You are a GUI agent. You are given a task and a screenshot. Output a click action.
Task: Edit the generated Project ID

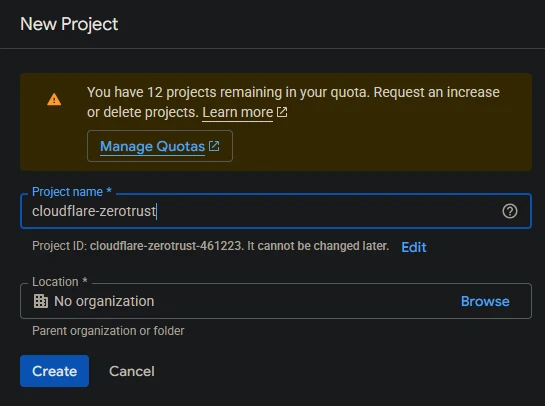[414, 247]
